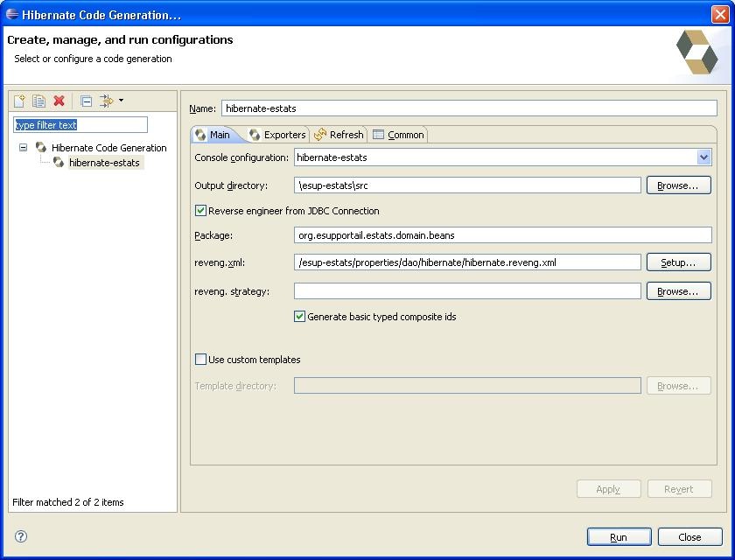Enable Use custom templates checkbox
Viewport: 735px width, 560px height.
[201, 360]
